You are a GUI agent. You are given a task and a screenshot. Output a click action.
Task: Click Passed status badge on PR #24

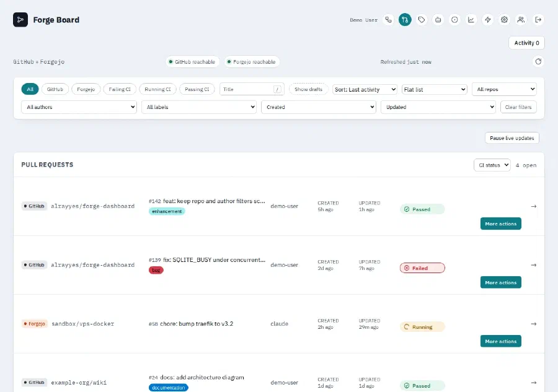[x=422, y=386]
